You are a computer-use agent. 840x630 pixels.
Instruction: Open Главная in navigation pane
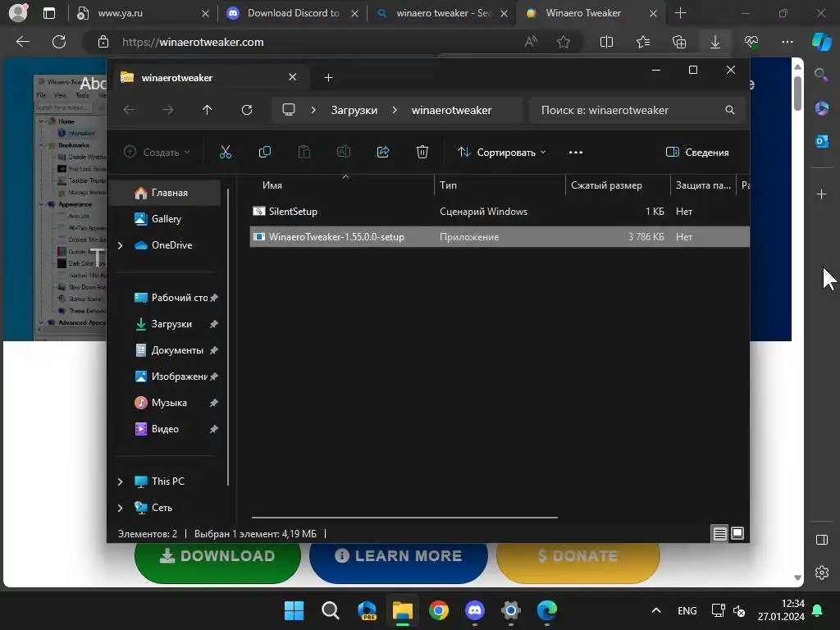pos(165,193)
